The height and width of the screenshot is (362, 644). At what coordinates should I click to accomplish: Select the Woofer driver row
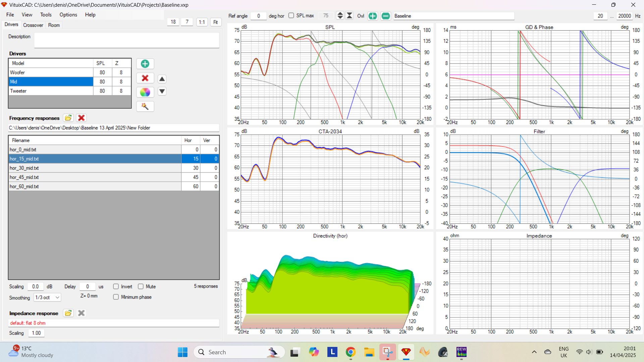coord(70,72)
